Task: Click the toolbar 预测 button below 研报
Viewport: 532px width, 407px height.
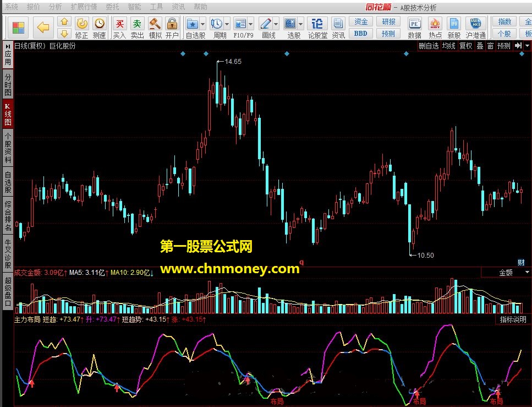Action: coord(388,33)
